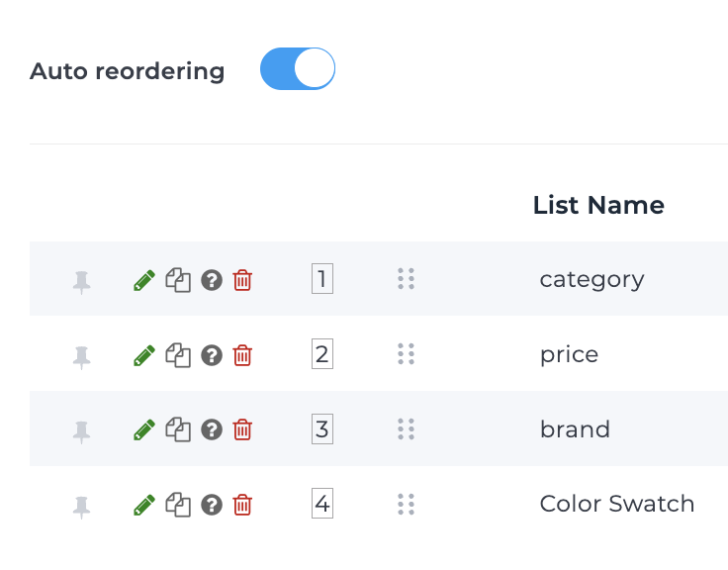The width and height of the screenshot is (728, 570).
Task: Click position number 1 box
Action: tap(322, 279)
